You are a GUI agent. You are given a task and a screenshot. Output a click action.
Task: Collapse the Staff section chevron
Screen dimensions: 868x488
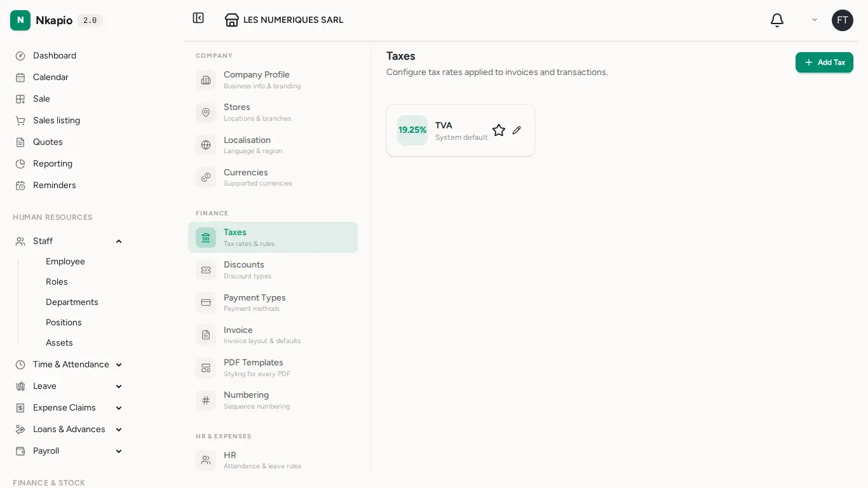point(119,241)
